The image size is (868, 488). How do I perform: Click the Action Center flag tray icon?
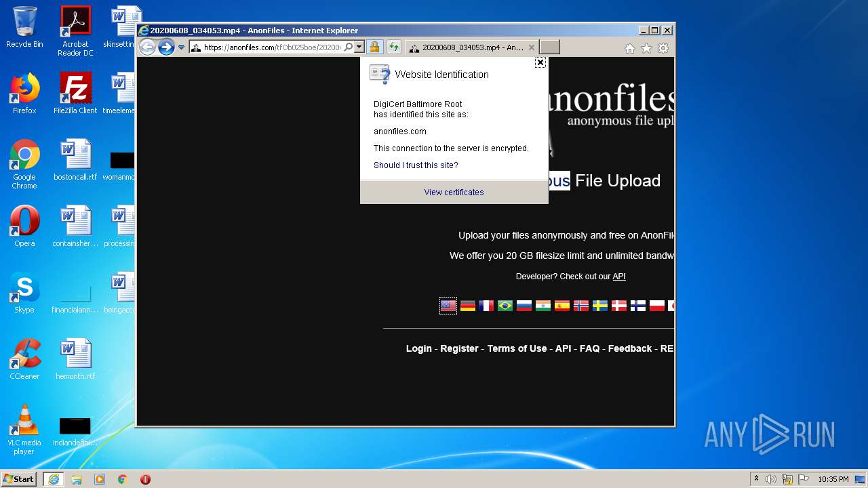(x=803, y=479)
